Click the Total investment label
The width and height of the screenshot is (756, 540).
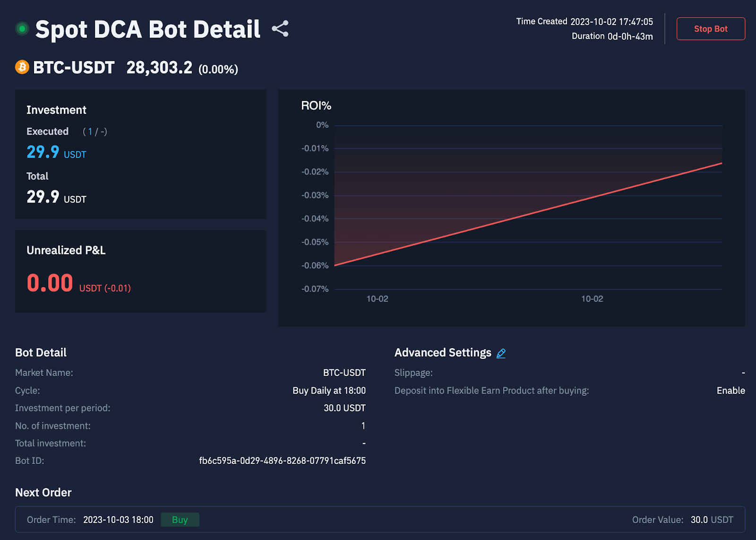click(x=51, y=444)
